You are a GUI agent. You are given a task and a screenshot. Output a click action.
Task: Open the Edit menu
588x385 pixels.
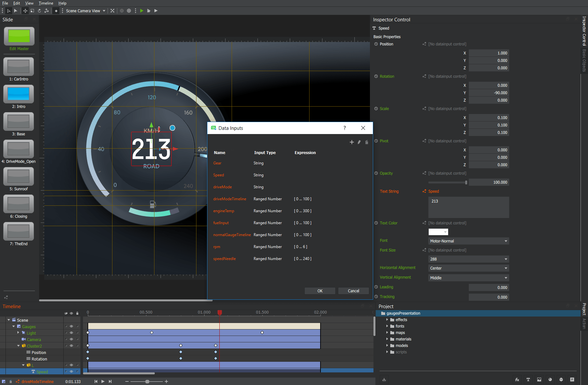click(x=16, y=3)
